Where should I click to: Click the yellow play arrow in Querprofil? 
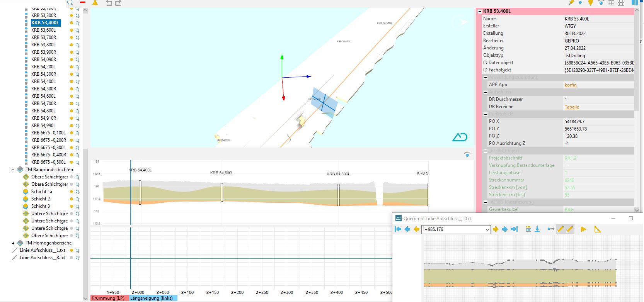pos(584,229)
